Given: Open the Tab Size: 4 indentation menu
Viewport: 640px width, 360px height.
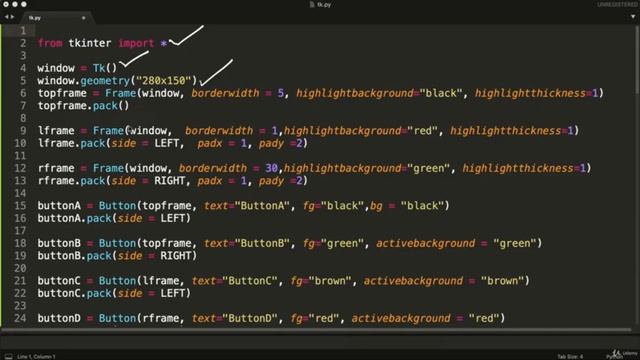Looking at the screenshot, I should pyautogui.click(x=571, y=356).
